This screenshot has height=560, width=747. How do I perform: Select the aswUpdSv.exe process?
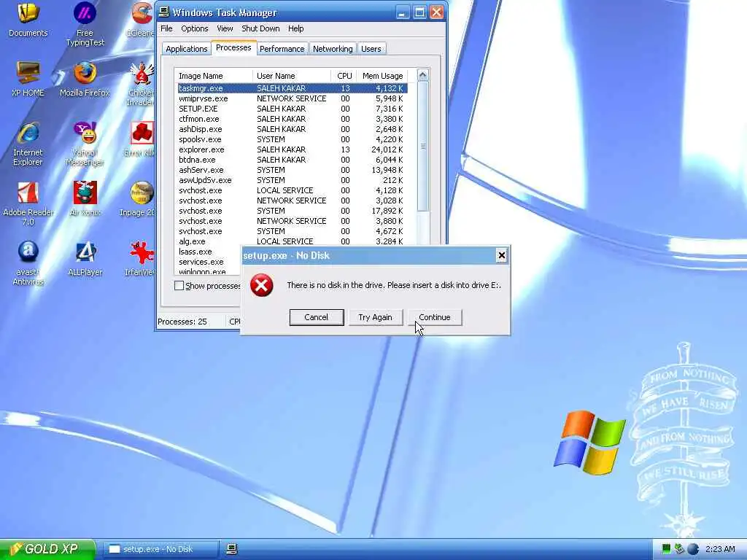pos(292,181)
